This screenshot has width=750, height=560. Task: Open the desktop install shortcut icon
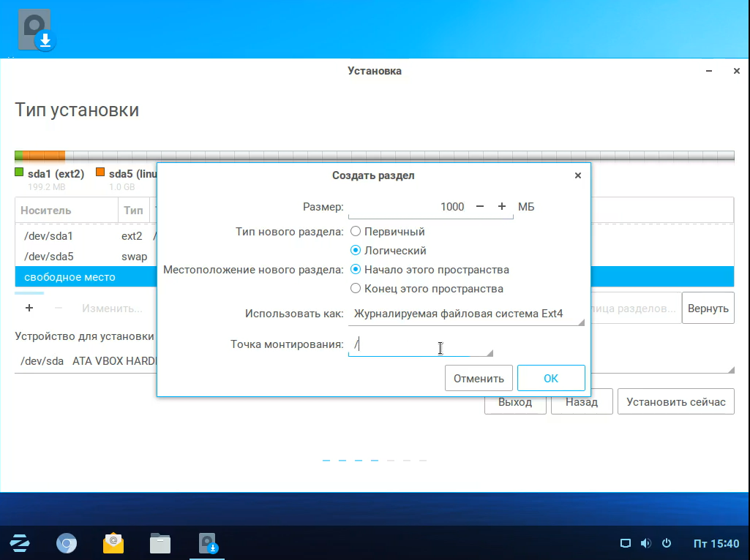pyautogui.click(x=36, y=30)
